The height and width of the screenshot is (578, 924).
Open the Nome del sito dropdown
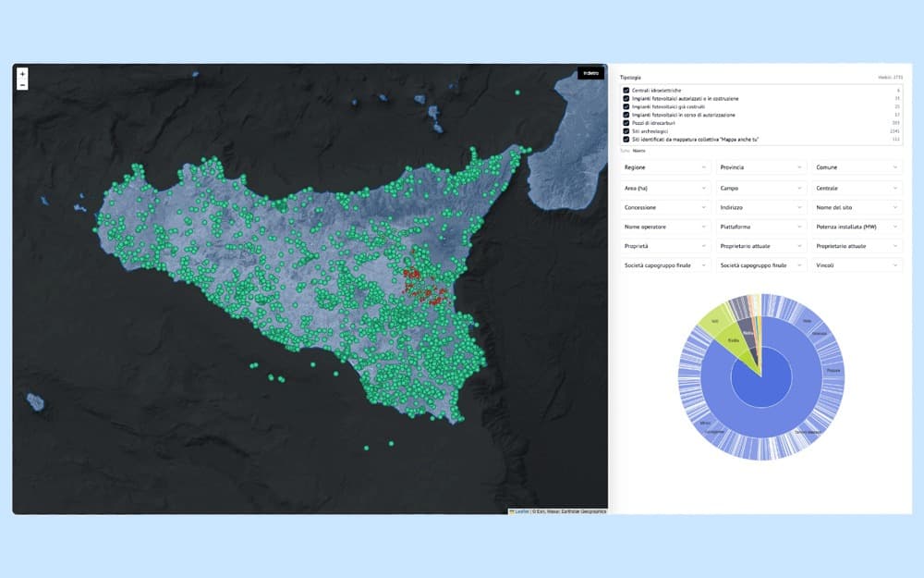857,207
